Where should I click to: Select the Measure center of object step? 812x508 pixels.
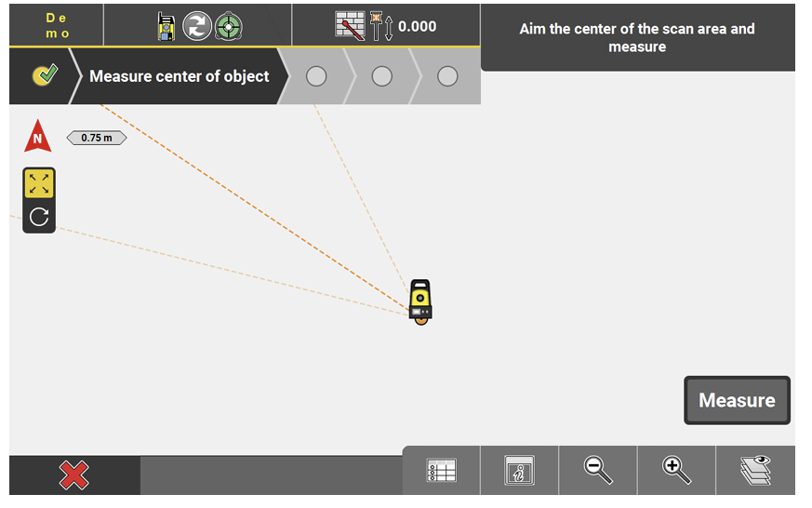[x=179, y=76]
